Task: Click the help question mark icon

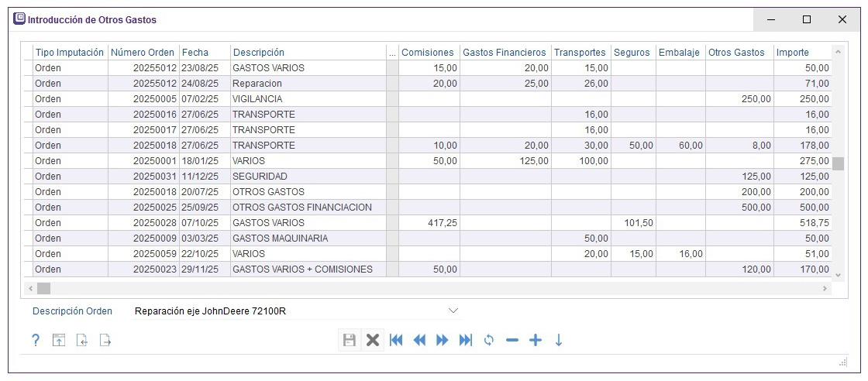Action: point(36,340)
